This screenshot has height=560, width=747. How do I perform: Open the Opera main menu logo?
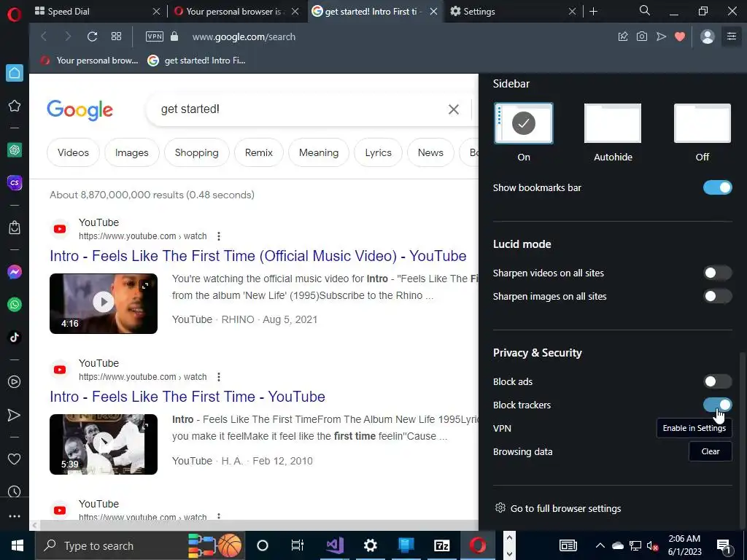[x=15, y=14]
